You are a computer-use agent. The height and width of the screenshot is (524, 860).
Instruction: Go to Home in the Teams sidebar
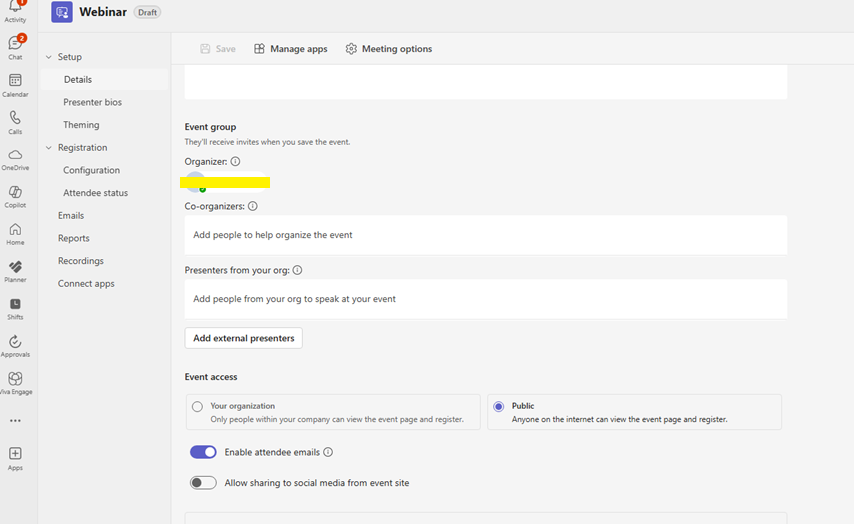click(15, 234)
